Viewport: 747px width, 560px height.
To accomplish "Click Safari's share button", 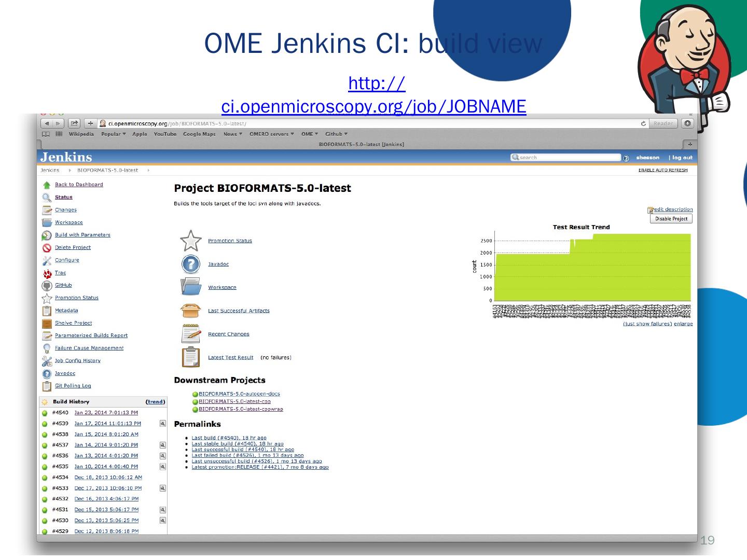I will 74,123.
